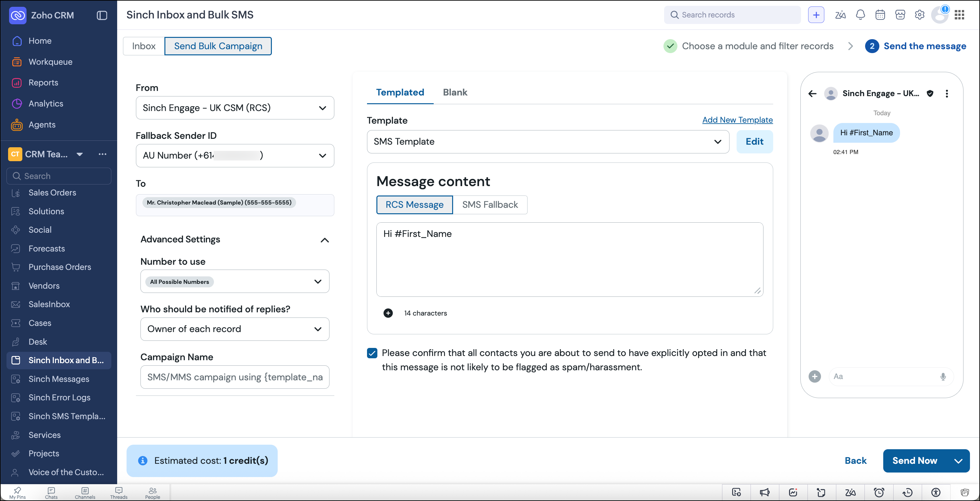
Task: Click the verified shield in preview header
Action: pos(930,94)
